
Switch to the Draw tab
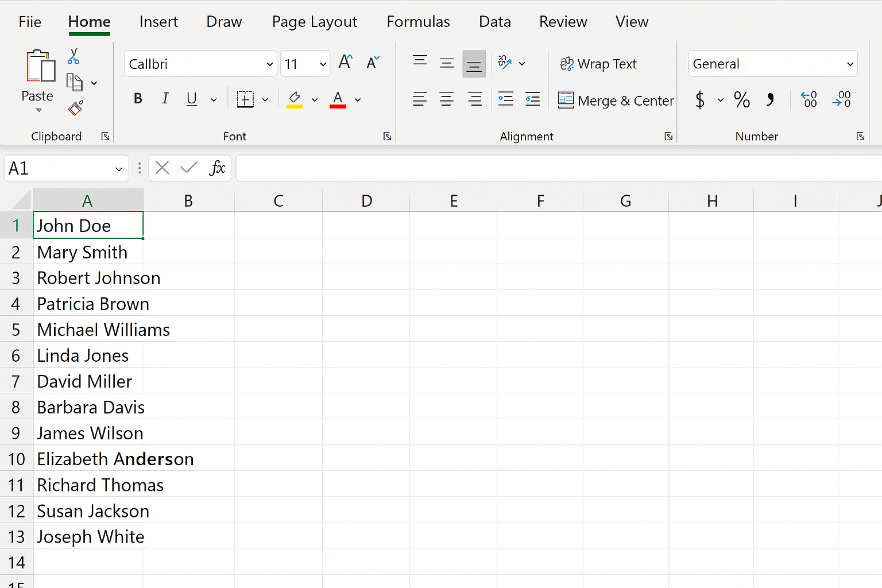pos(224,22)
